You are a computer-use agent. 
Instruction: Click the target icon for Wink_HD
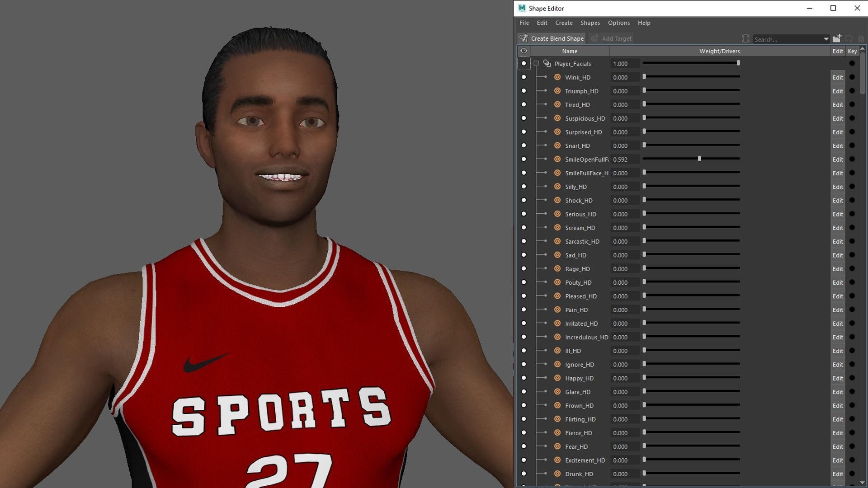click(557, 77)
